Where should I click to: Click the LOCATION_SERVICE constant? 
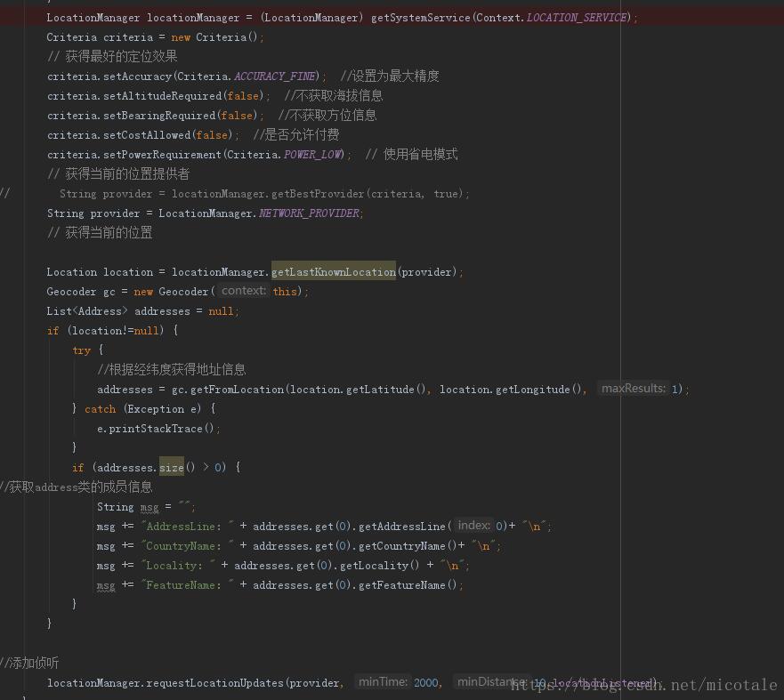[x=577, y=18]
